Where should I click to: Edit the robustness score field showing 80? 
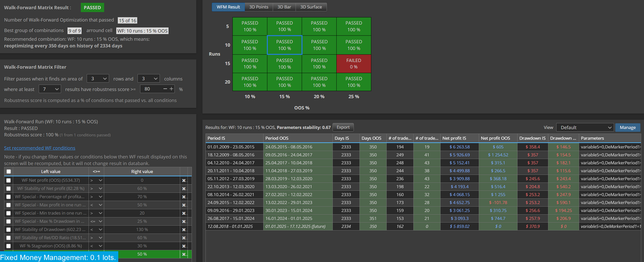click(151, 89)
